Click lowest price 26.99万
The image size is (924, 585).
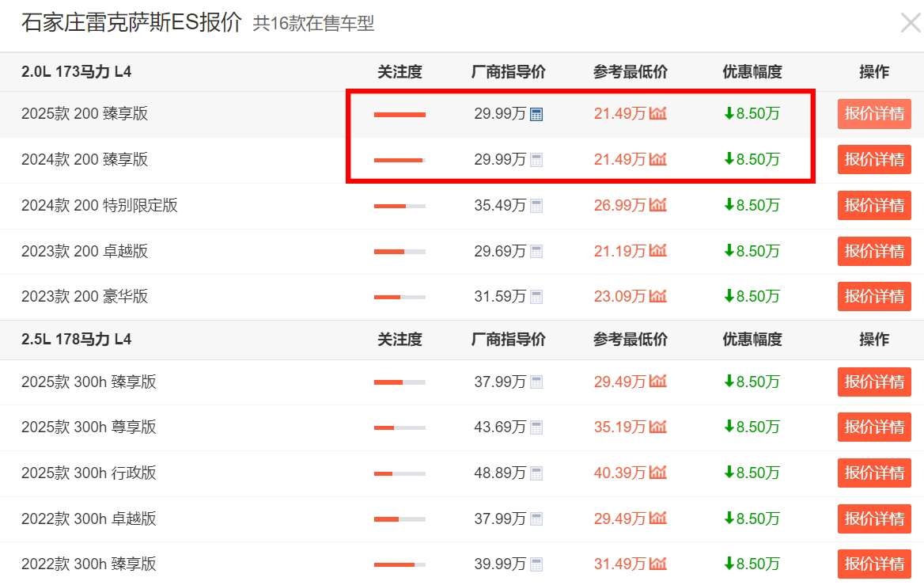620,206
